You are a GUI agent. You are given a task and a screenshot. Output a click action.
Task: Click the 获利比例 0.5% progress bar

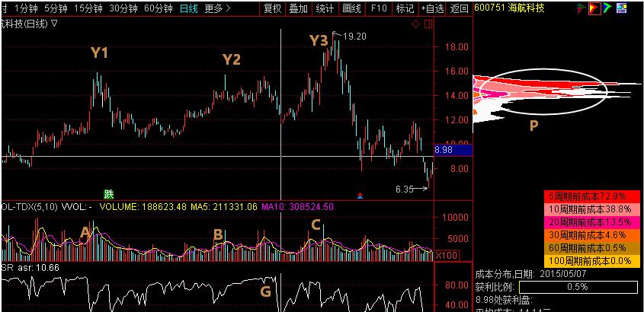coord(578,287)
